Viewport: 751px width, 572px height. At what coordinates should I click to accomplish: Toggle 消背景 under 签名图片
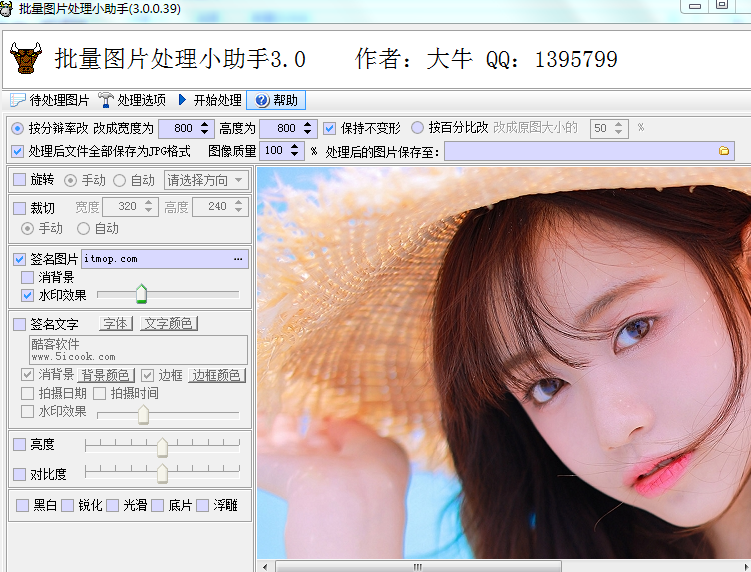pyautogui.click(x=27, y=277)
